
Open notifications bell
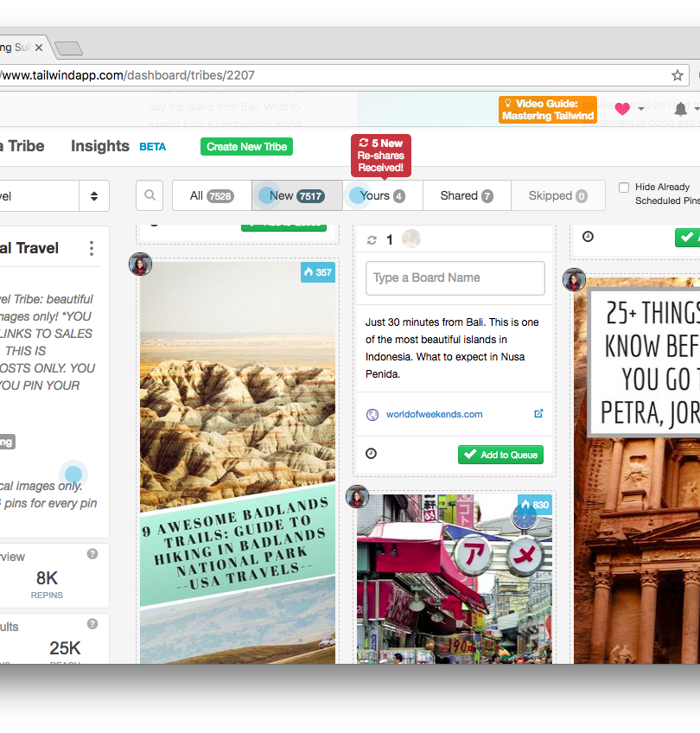coord(680,110)
